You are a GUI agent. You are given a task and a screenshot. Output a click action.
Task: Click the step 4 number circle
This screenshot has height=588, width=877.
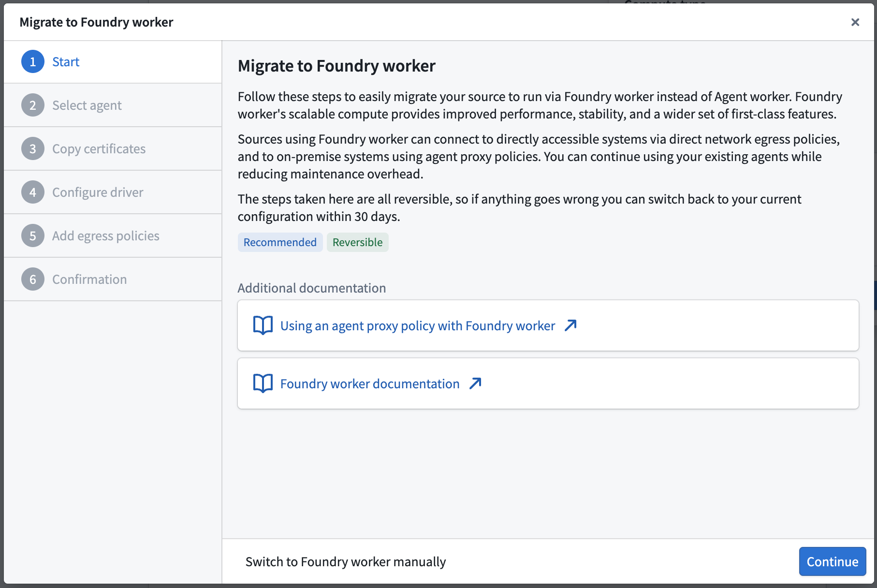[33, 192]
